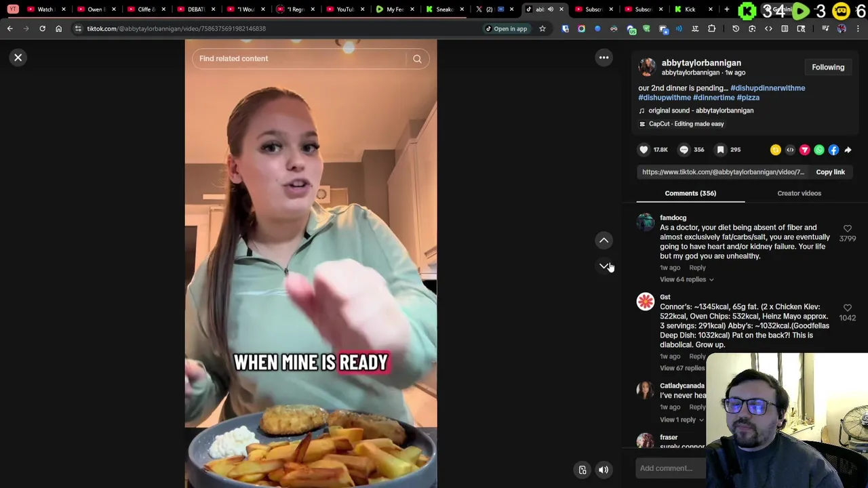Open famdocg's profile picture
Image resolution: width=868 pixels, height=488 pixels.
point(645,223)
